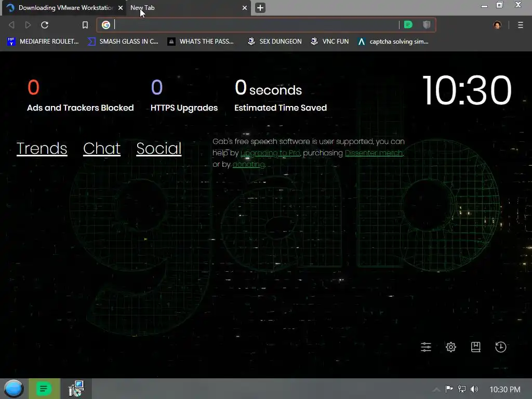Open volume speaker tray icon
Image resolution: width=532 pixels, height=399 pixels.
tap(474, 389)
